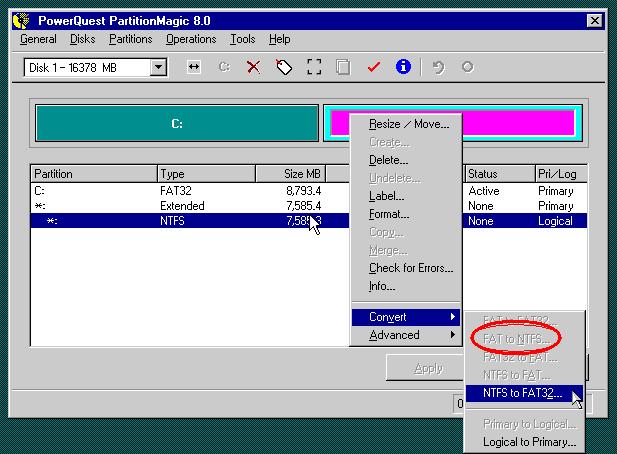Viewport: 617px width, 454px height.
Task: Open the Partitions menu
Action: (x=131, y=39)
